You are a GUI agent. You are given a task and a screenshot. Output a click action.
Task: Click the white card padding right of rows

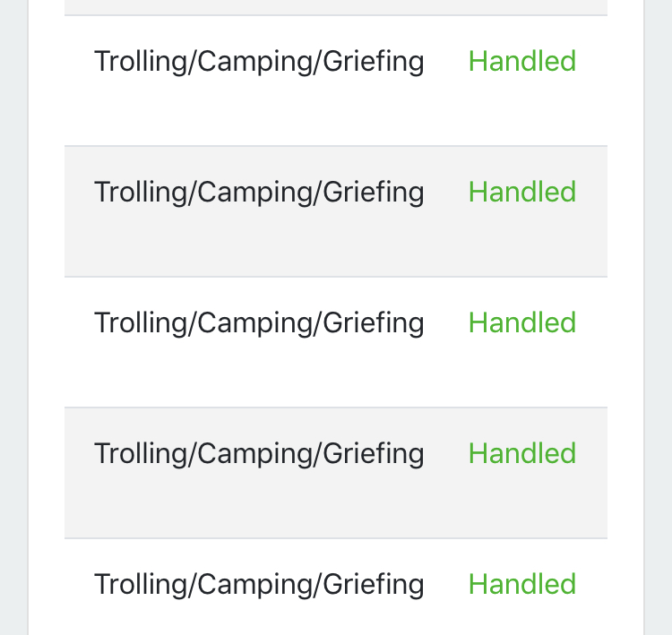625,317
